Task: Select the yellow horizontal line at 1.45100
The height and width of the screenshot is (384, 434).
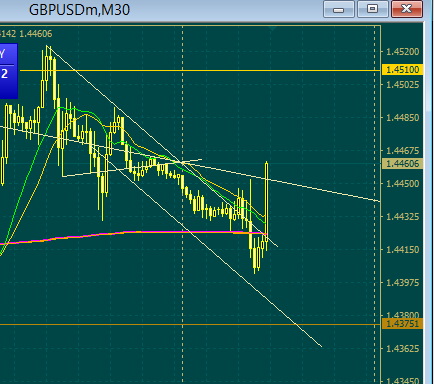Action: click(200, 70)
